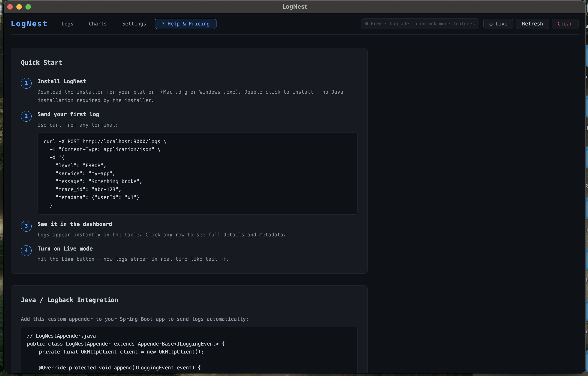The image size is (588, 376).
Task: Click the 'See it in the dashboard' title
Action: [x=75, y=224]
